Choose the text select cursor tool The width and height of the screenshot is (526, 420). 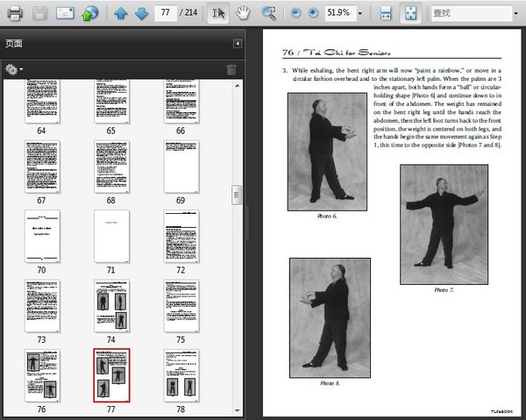(220, 13)
